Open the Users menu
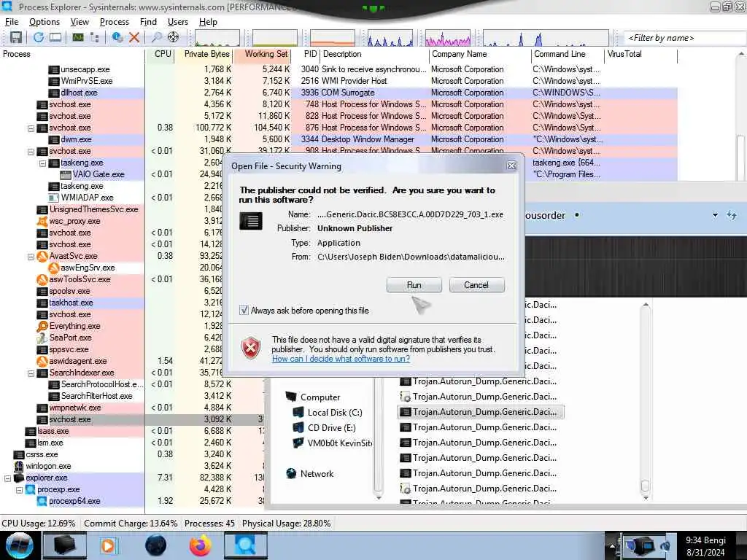Viewport: 747px width, 560px height. coord(178,22)
